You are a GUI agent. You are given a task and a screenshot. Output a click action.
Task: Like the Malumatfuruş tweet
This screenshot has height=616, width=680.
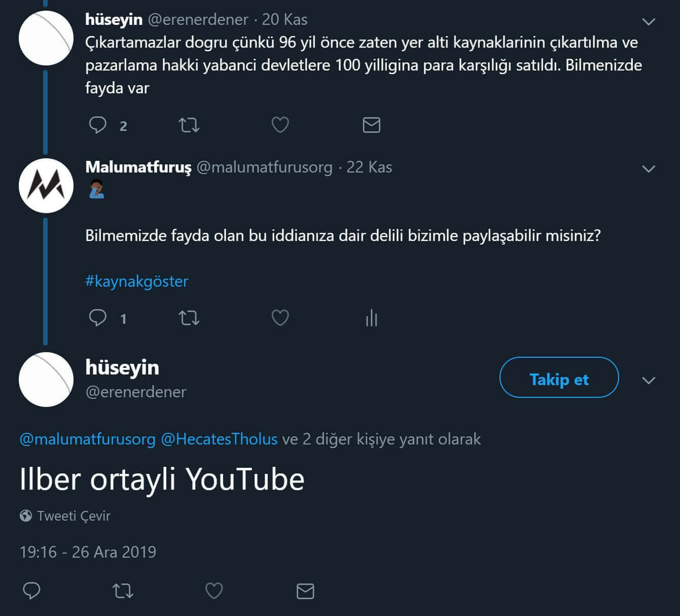(280, 318)
